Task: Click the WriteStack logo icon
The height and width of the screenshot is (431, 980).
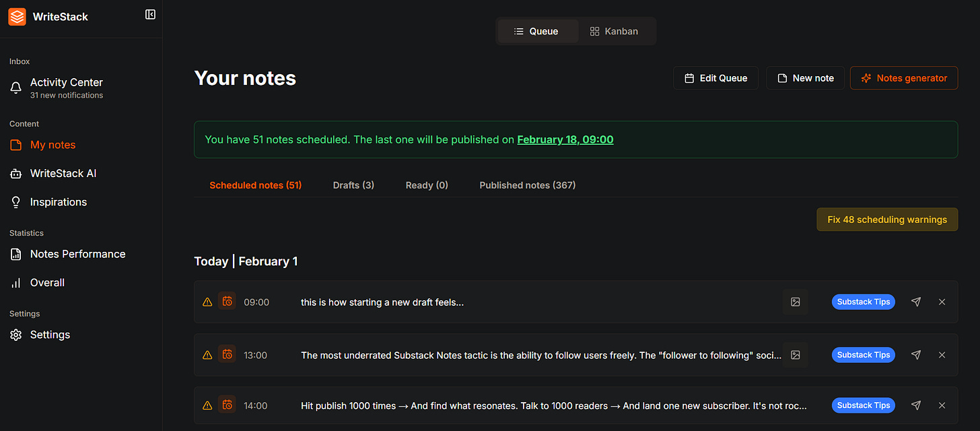Action: 17,16
